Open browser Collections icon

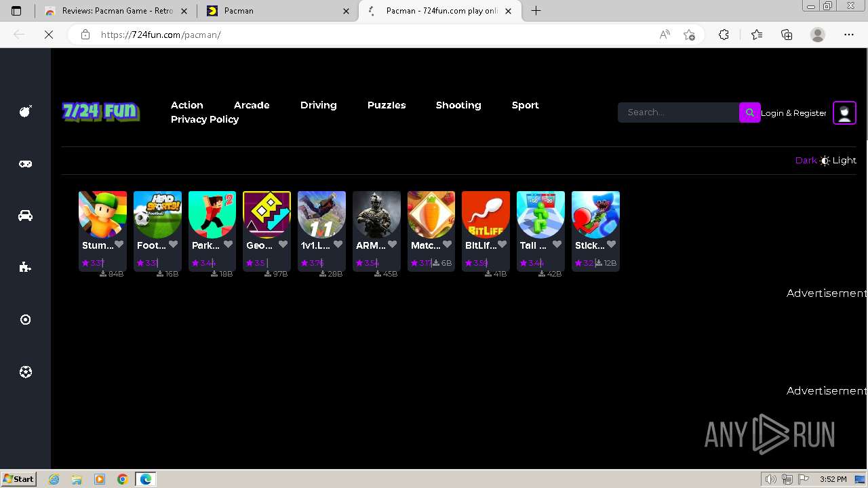pos(787,35)
